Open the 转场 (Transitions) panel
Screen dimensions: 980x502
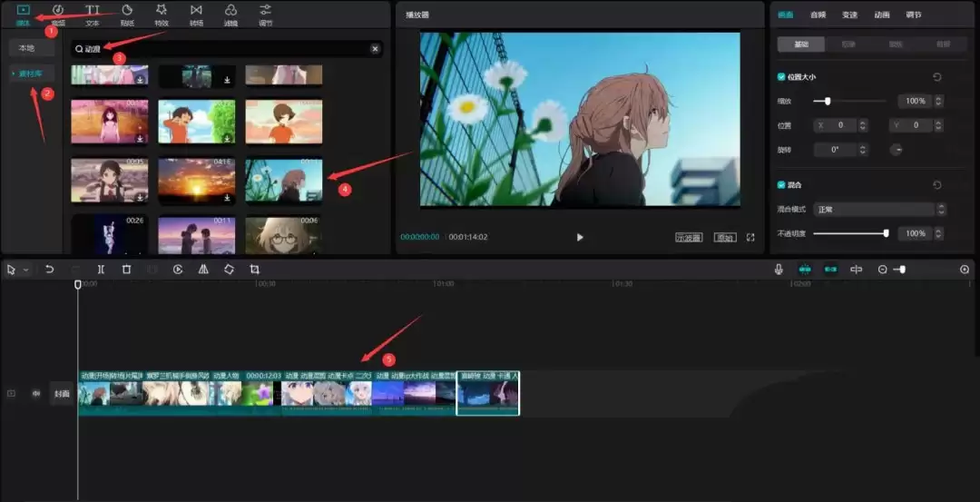point(196,14)
